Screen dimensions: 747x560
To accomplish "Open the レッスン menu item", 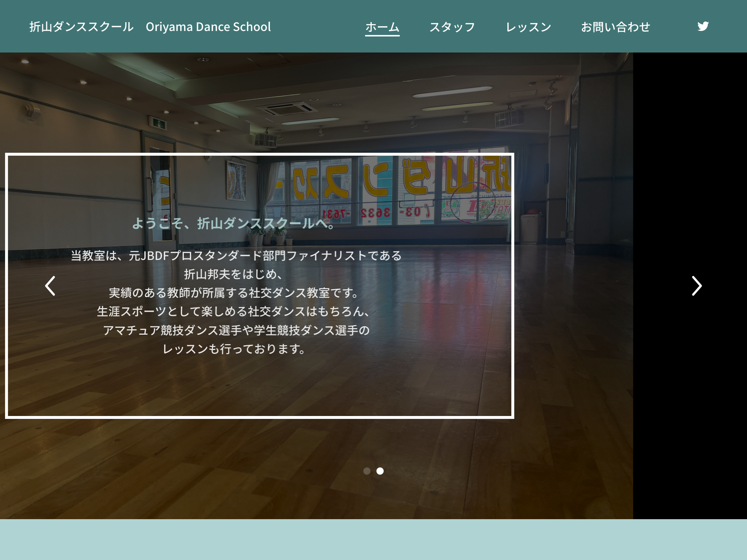I will coord(528,27).
